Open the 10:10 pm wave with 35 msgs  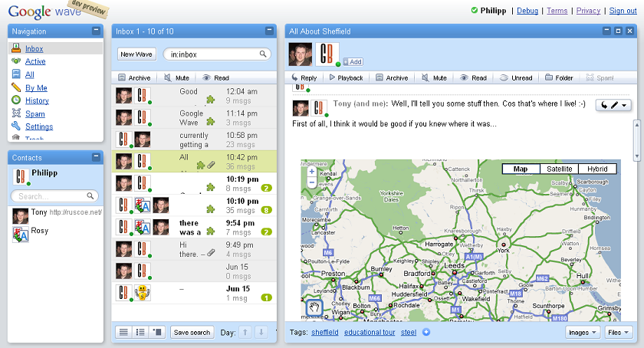tap(194, 205)
